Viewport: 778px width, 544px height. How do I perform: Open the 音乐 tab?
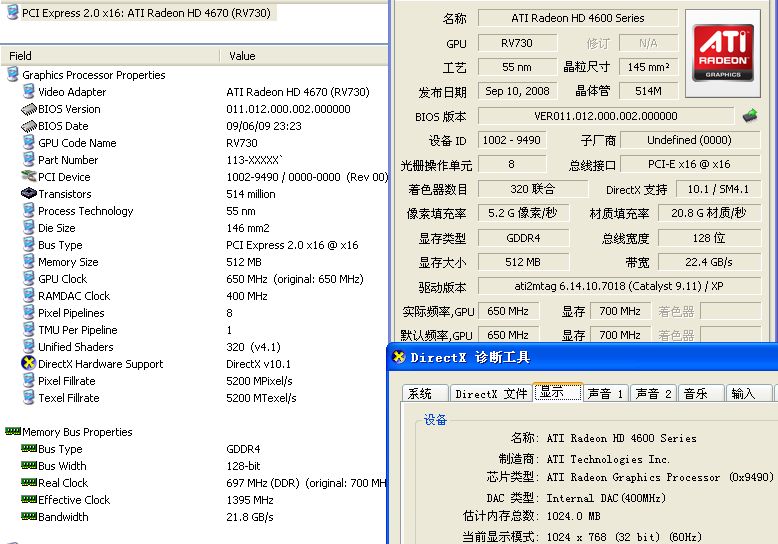[701, 393]
